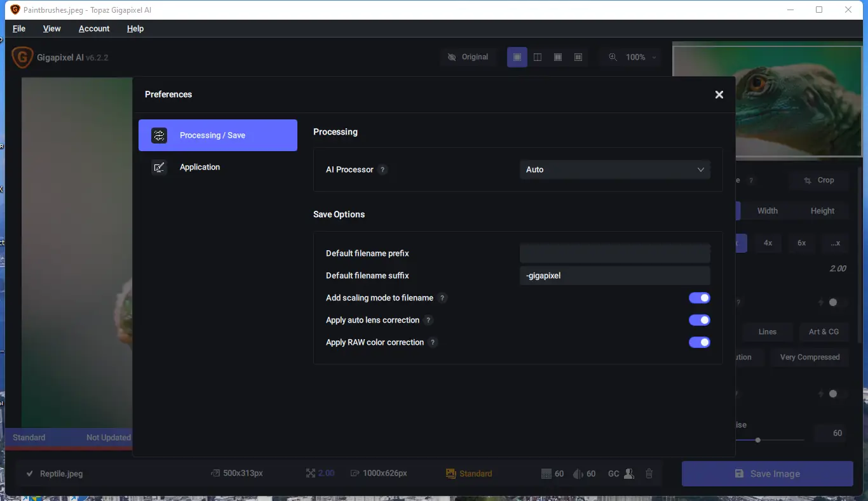Select the comparison grid view icon

coord(578,57)
